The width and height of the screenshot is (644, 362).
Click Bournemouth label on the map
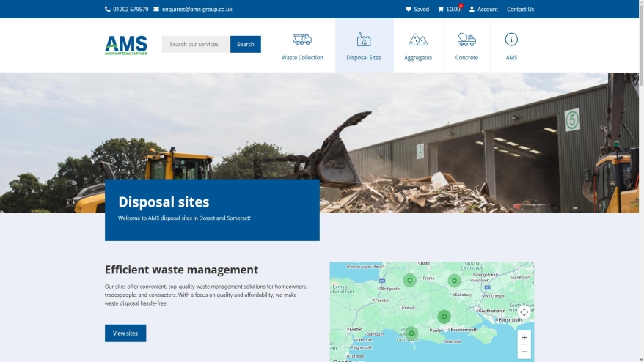(x=464, y=330)
